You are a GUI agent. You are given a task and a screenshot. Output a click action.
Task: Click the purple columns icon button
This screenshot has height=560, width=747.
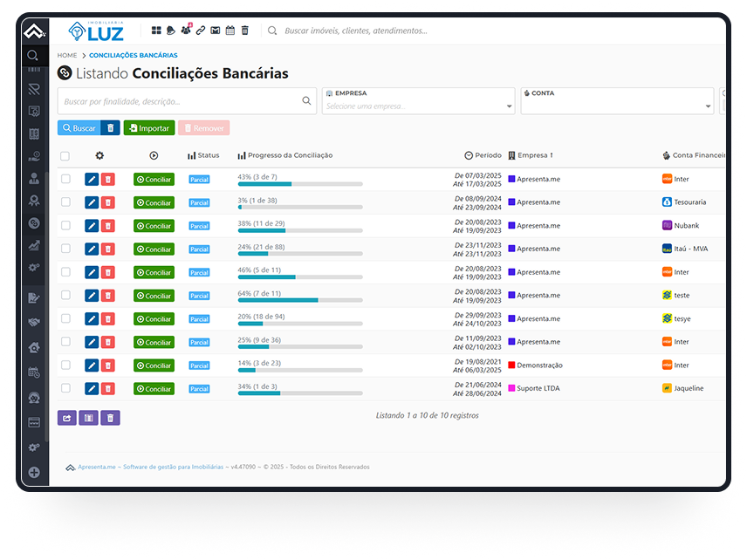[x=89, y=418]
